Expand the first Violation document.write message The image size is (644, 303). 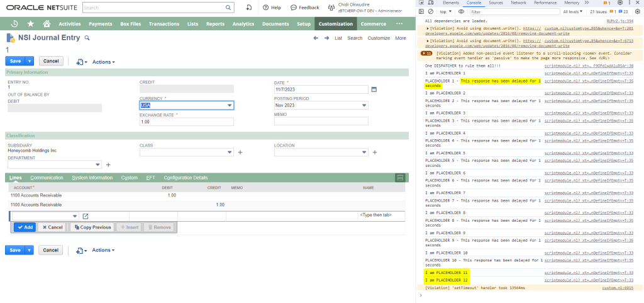pyautogui.click(x=428, y=29)
